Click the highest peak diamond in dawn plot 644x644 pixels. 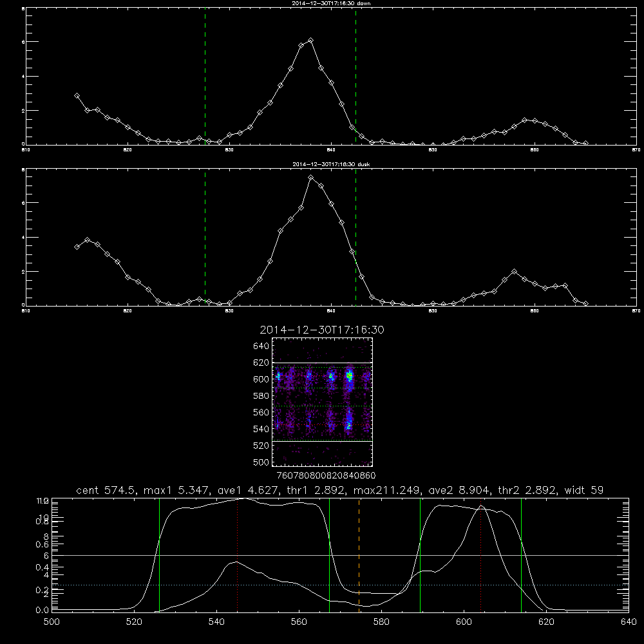tap(310, 40)
